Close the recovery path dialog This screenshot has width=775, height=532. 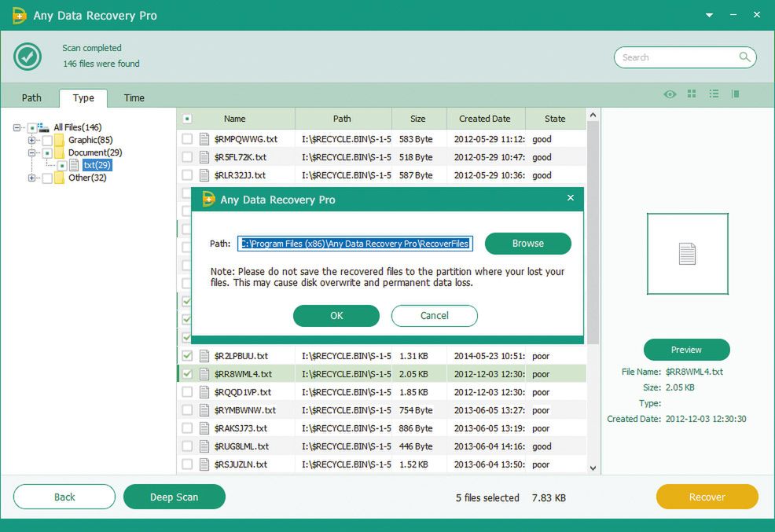tap(571, 198)
